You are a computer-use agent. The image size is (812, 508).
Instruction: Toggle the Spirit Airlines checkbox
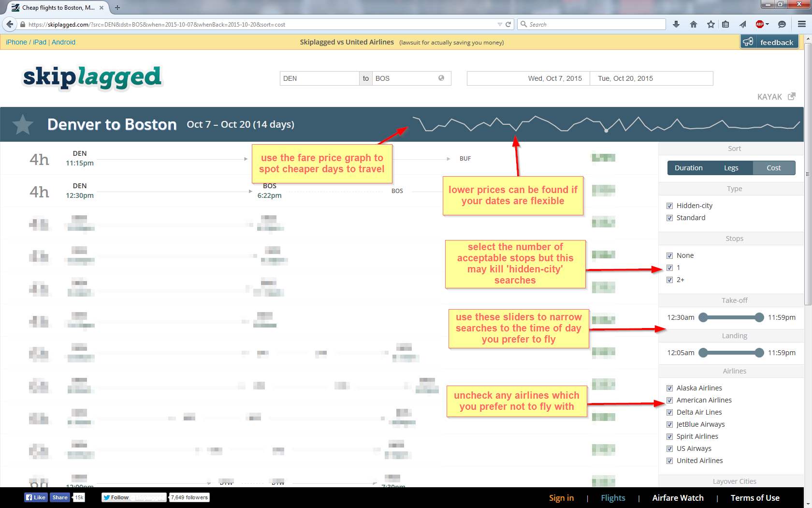(669, 436)
